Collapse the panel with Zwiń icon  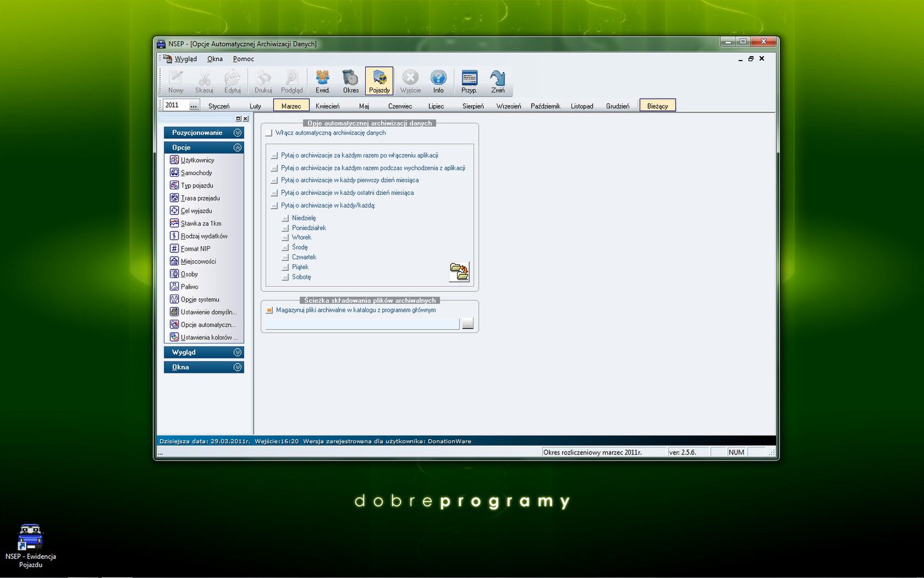(x=498, y=81)
